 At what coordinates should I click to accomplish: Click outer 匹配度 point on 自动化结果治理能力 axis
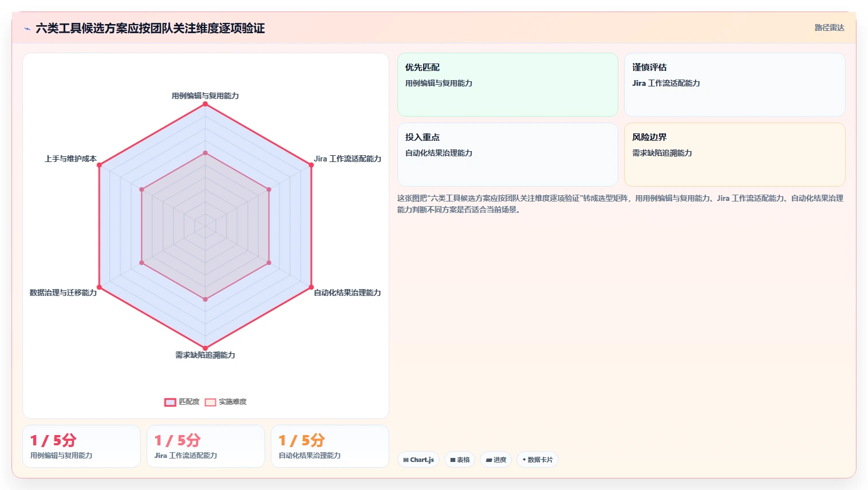pyautogui.click(x=311, y=287)
